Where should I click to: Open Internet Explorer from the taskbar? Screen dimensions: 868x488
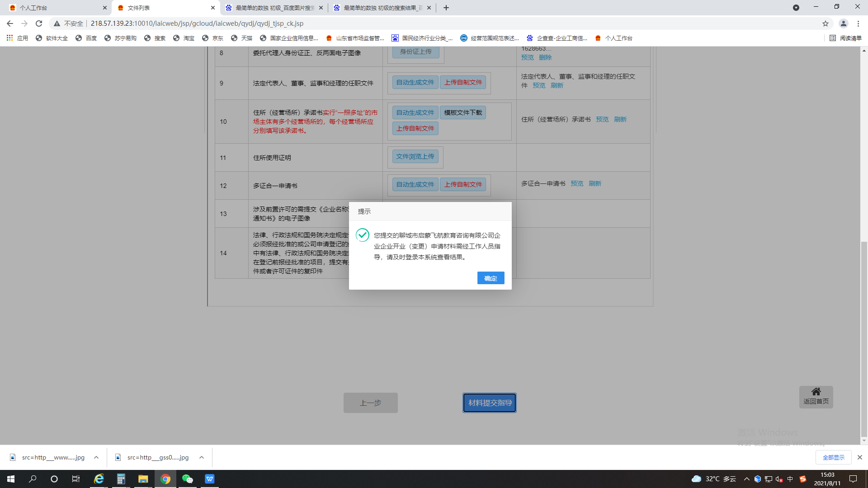[x=99, y=479]
